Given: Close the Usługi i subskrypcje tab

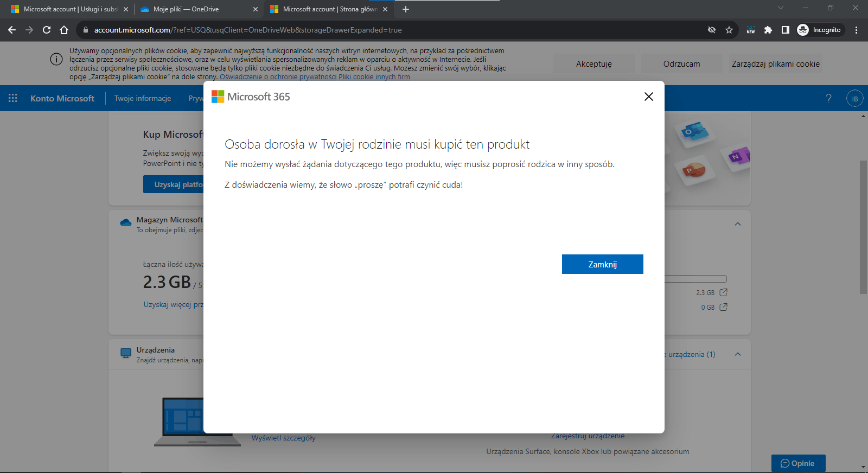Looking at the screenshot, I should (x=126, y=9).
